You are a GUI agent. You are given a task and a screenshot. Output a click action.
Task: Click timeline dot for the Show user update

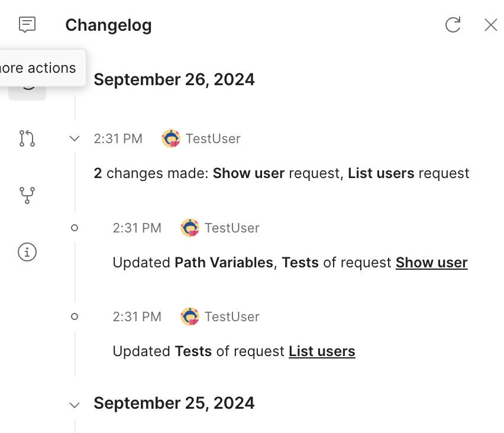(x=75, y=228)
